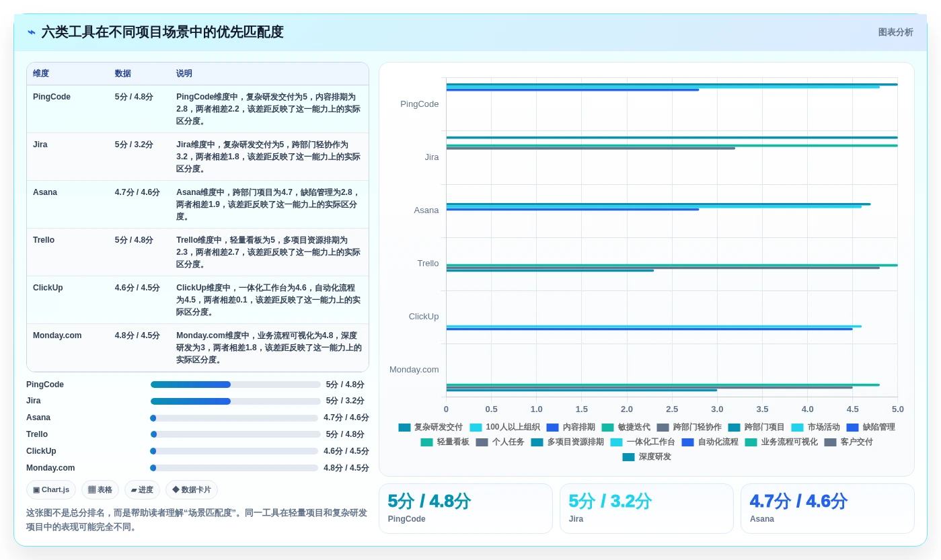Click the 数据 column header
The height and width of the screenshot is (560, 941).
pyautogui.click(x=123, y=74)
